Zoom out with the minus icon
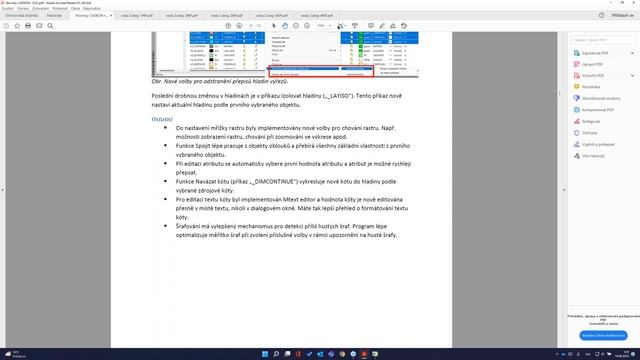Viewport: 640px width, 360px height. click(296, 26)
